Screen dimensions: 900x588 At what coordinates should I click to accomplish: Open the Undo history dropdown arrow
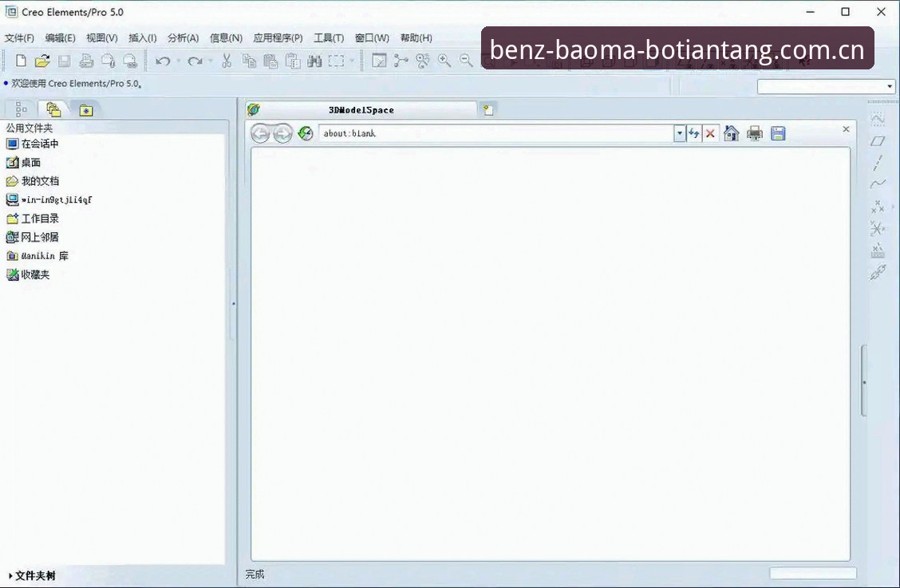(x=179, y=61)
